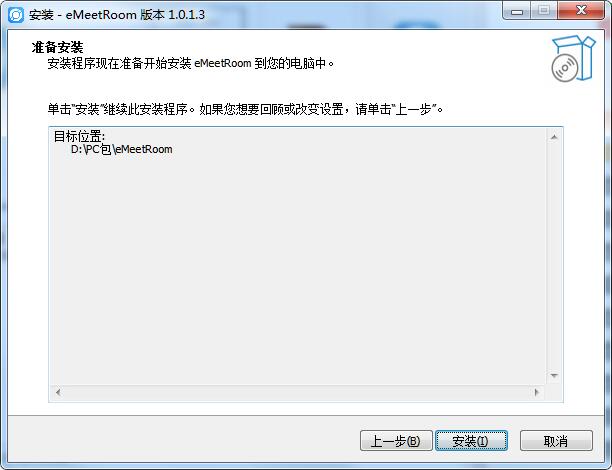Click the 安装(I) install button

(471, 441)
